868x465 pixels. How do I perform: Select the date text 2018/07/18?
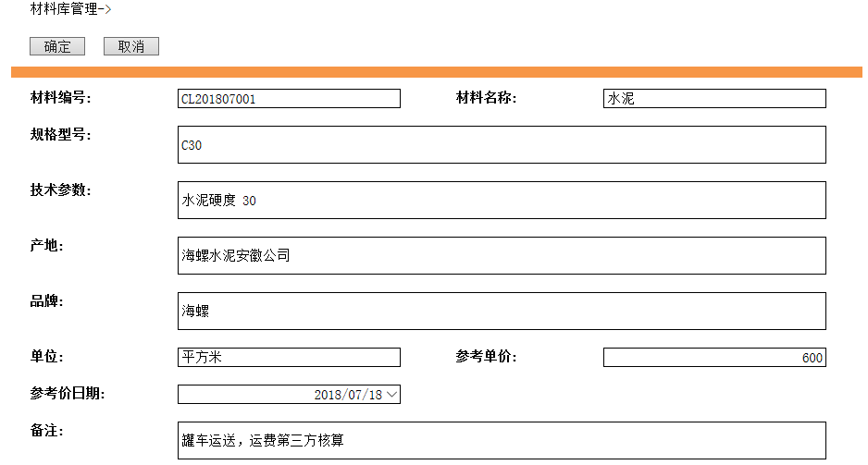pos(348,395)
